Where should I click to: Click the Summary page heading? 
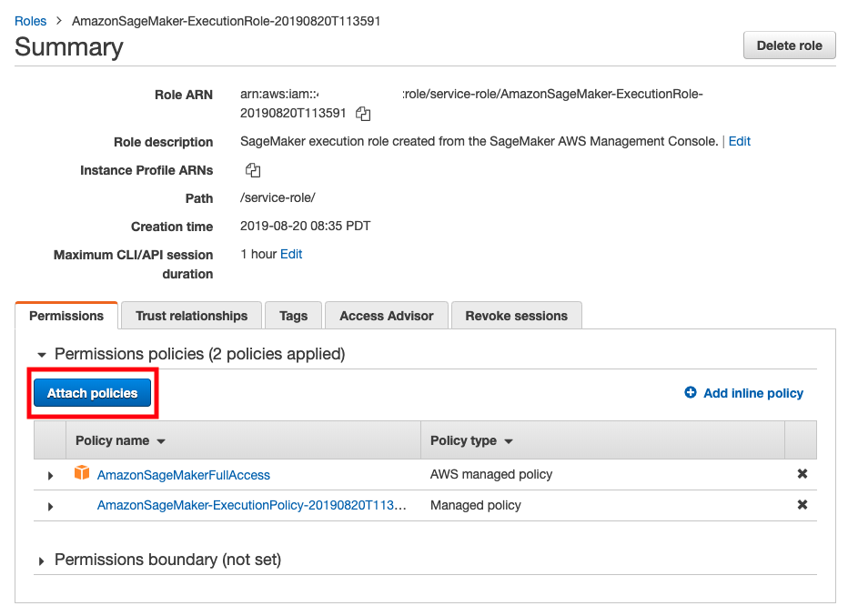click(68, 47)
